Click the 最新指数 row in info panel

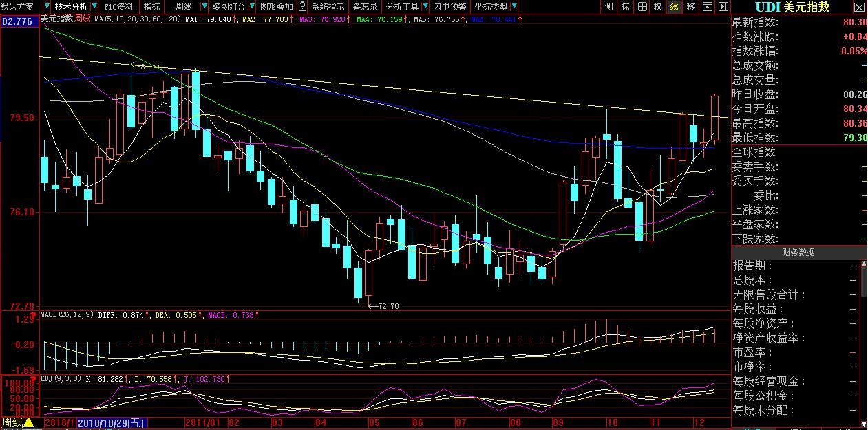pyautogui.click(x=798, y=22)
